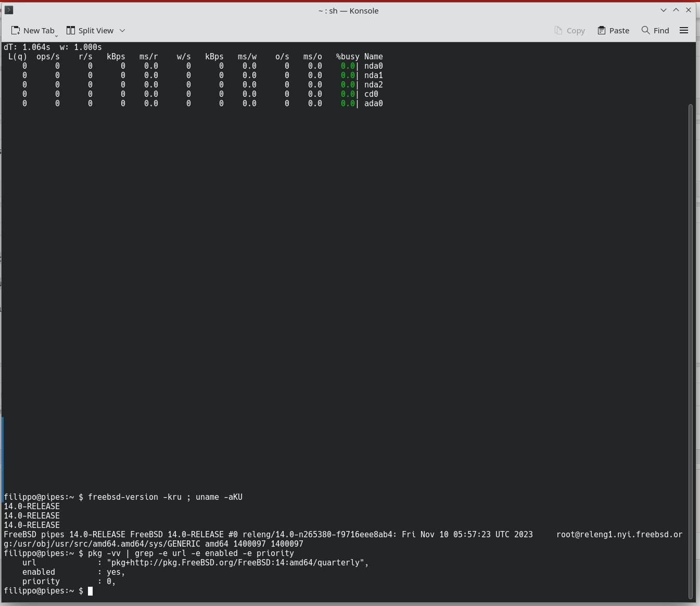Viewport: 700px width, 606px height.
Task: Click the Paste text label
Action: 619,31
